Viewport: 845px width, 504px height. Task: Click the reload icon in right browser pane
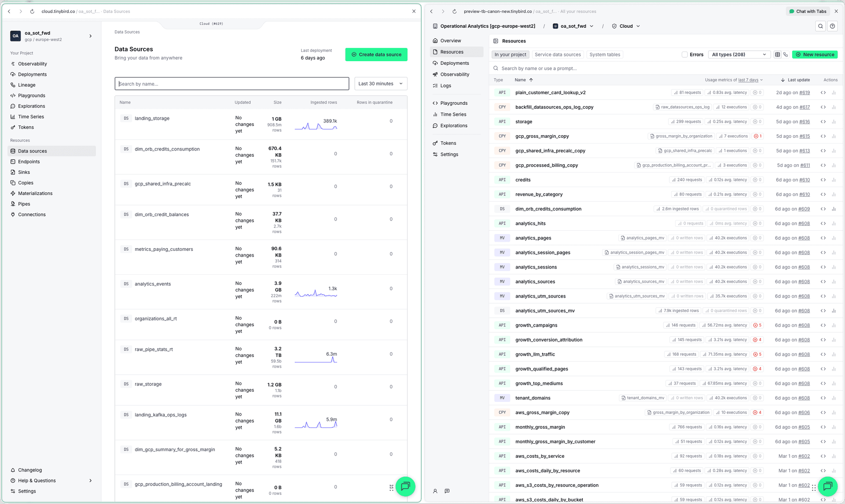454,11
